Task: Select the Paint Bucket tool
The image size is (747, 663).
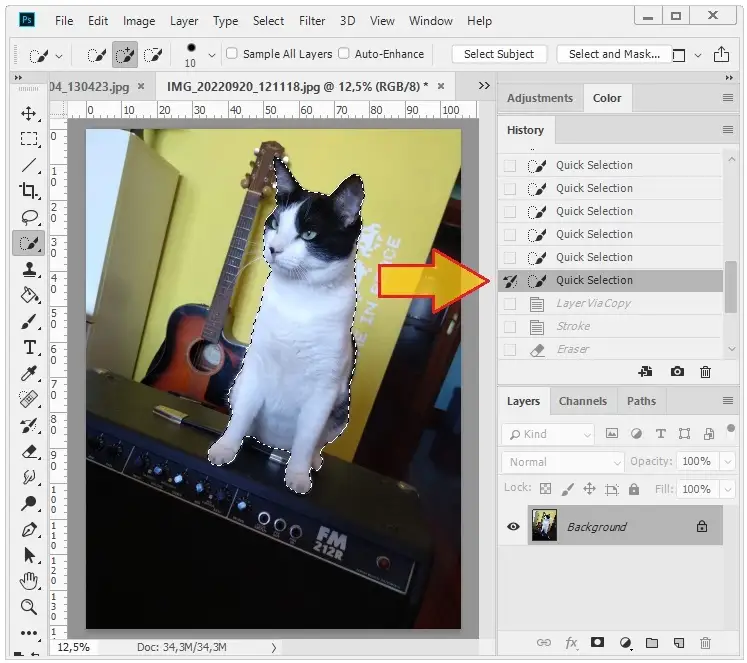Action: [x=29, y=295]
